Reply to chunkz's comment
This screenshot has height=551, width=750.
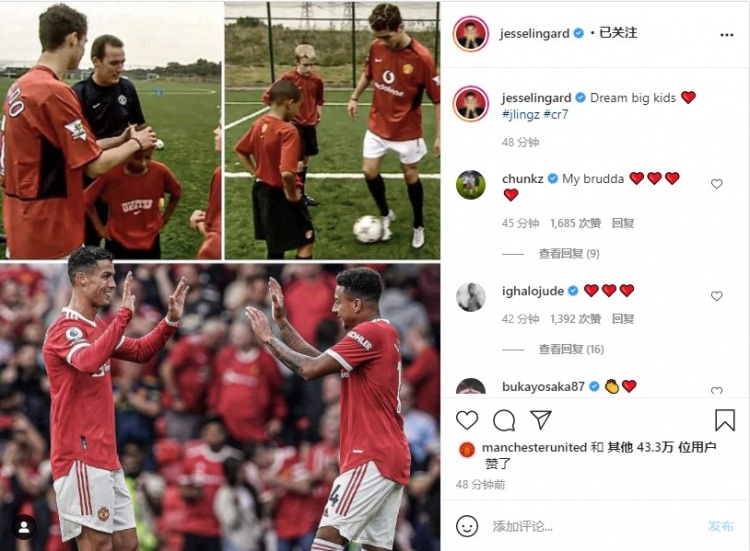pyautogui.click(x=623, y=223)
